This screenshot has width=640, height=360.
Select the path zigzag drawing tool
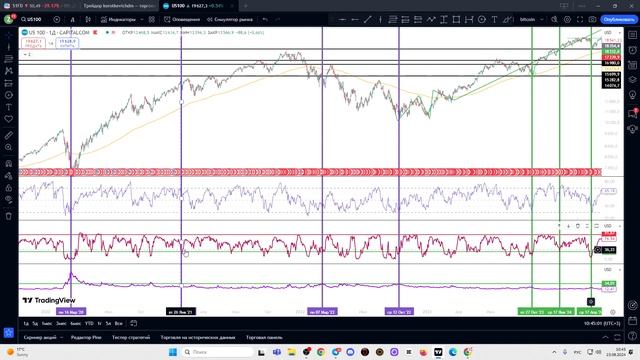tap(431, 19)
